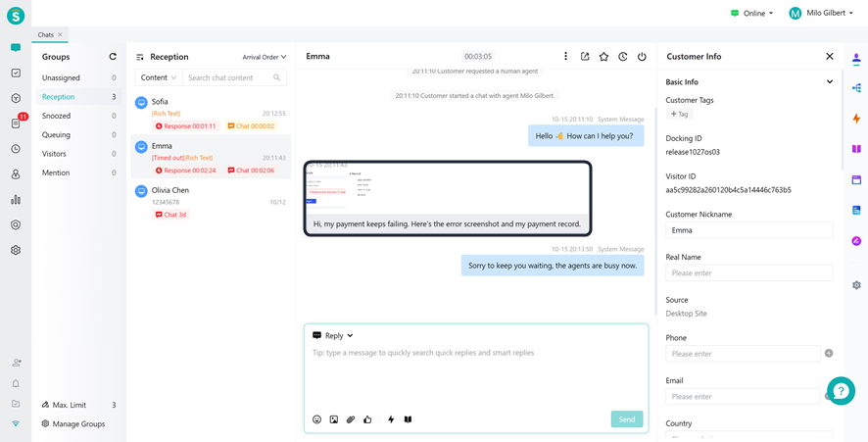
Task: Click the release1027os03 Docking ID text
Action: click(x=693, y=152)
